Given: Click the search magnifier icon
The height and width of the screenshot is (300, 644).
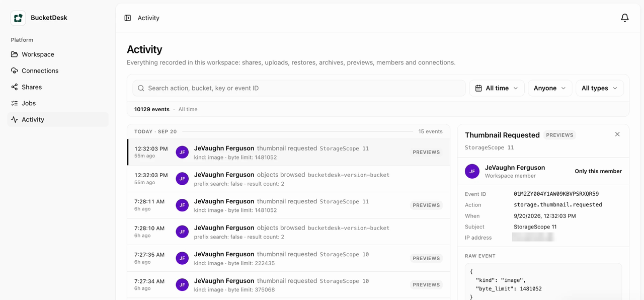Looking at the screenshot, I should (x=141, y=88).
